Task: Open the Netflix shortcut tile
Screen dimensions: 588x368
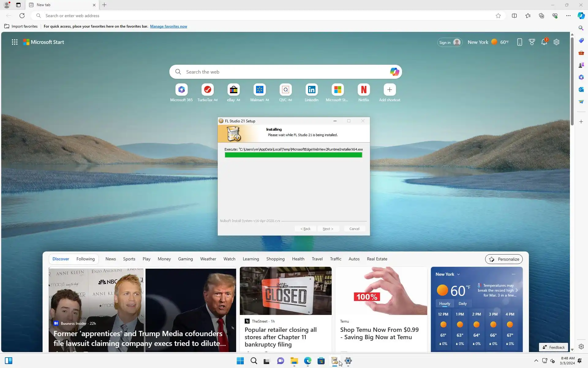Action: tap(364, 90)
